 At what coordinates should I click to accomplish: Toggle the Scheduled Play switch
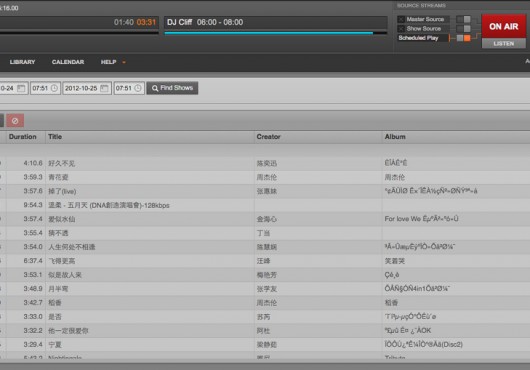coord(463,38)
